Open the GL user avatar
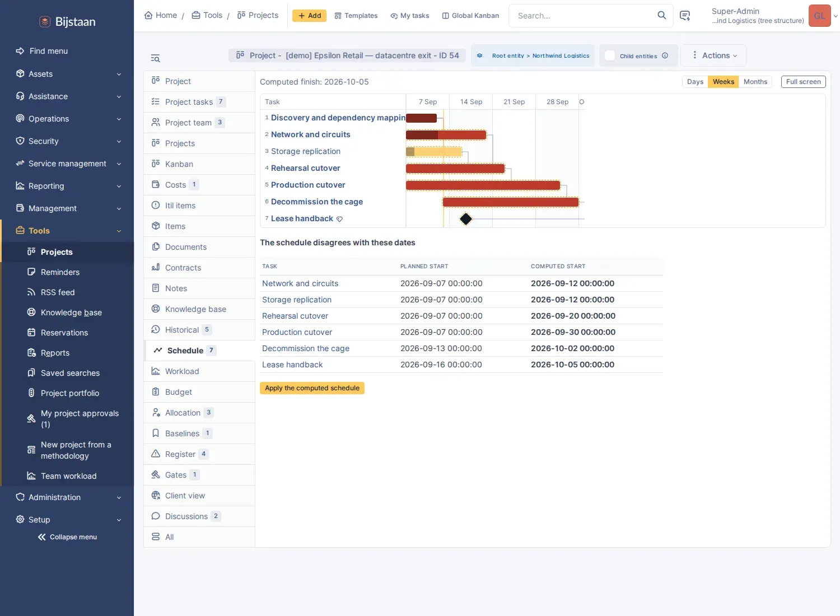 pos(819,16)
